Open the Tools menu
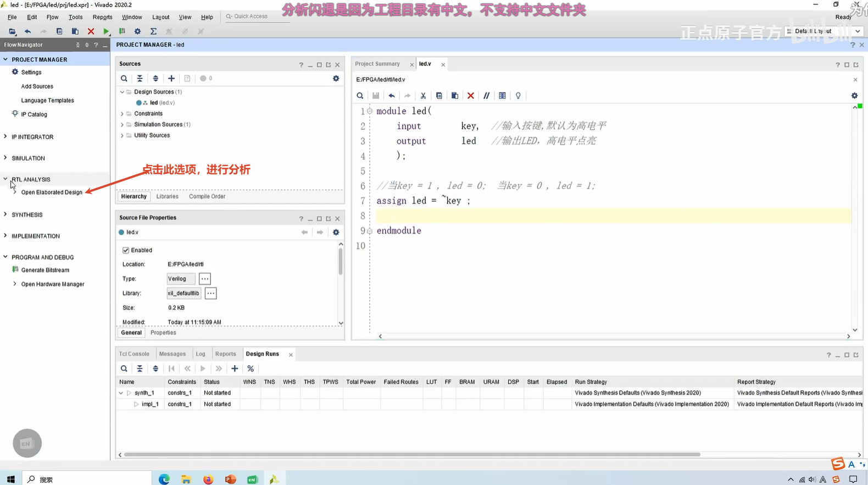Screen dimensions: 868x485 coord(75,17)
